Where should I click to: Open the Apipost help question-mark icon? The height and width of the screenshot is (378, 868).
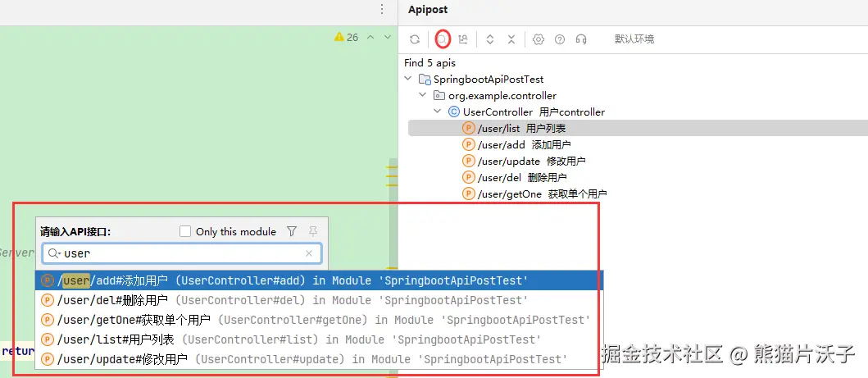click(560, 39)
